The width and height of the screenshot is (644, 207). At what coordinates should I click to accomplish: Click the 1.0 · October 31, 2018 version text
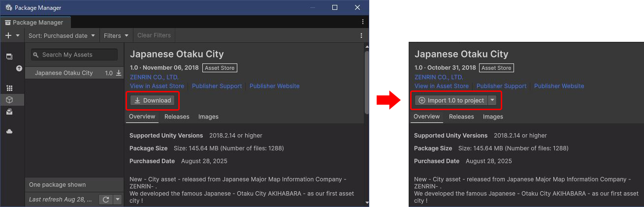pos(446,68)
